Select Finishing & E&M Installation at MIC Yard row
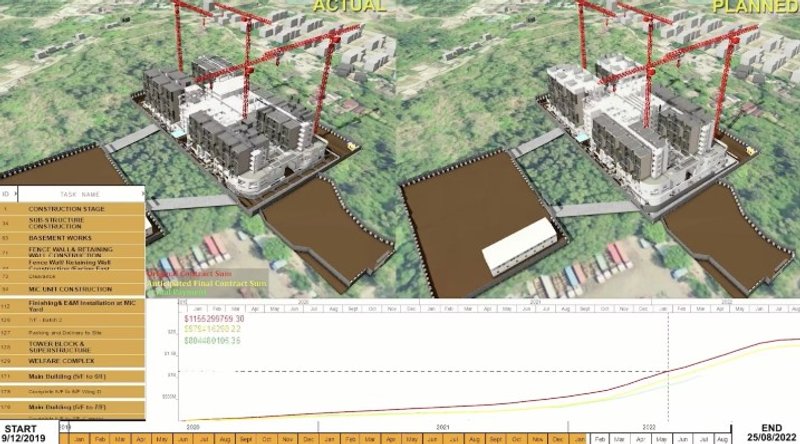The height and width of the screenshot is (444, 800). pyautogui.click(x=72, y=305)
